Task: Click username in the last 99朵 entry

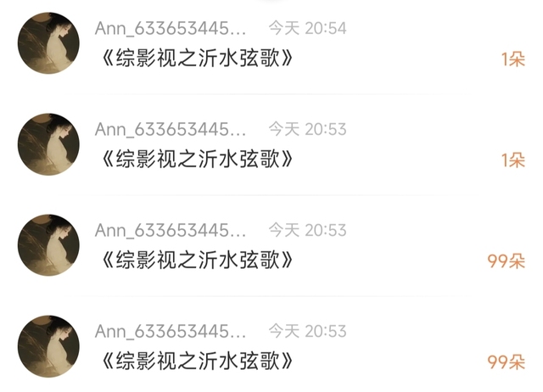Action: (x=171, y=332)
